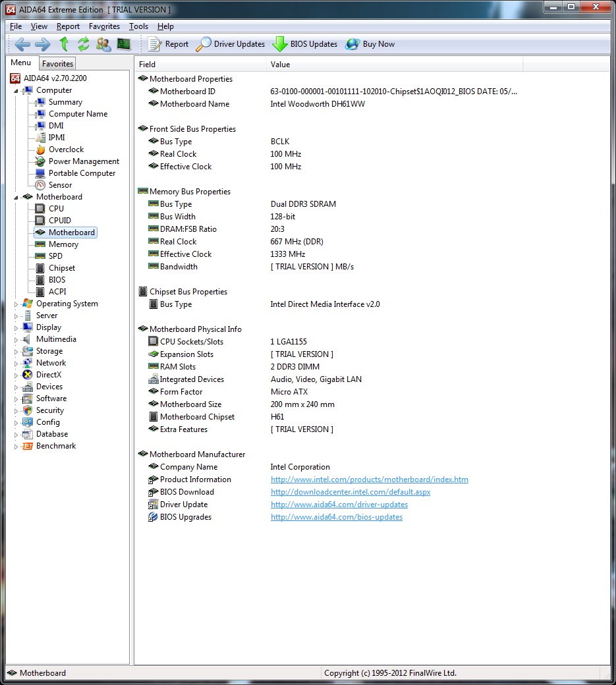This screenshot has width=616, height=685.
Task: Click the Buy Now globe button
Action: pyautogui.click(x=370, y=44)
